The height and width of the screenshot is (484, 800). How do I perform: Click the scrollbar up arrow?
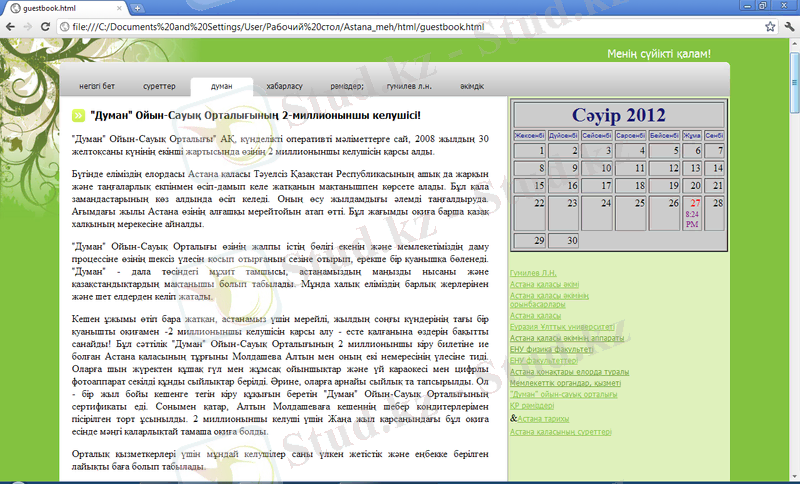click(795, 44)
